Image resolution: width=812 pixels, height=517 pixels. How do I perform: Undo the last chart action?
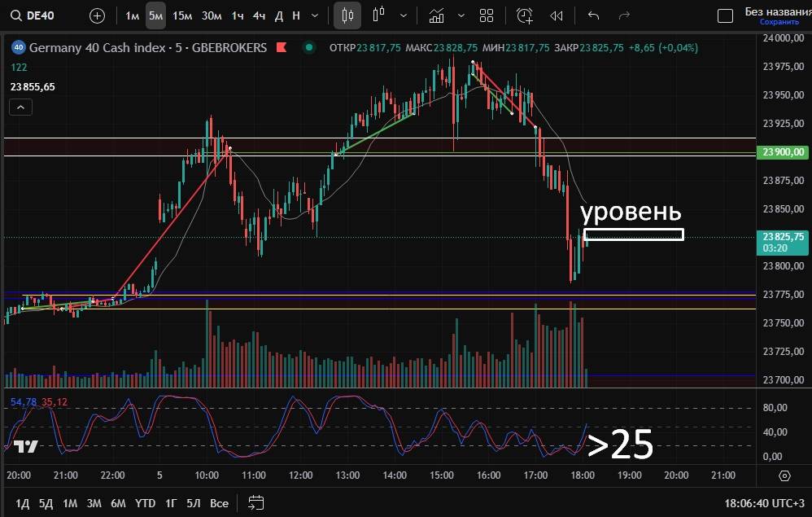tap(593, 15)
